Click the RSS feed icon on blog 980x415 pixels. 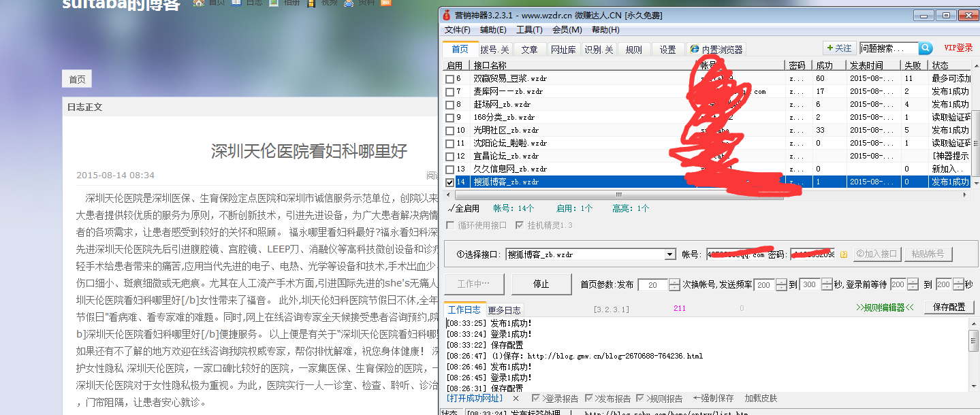[386, 3]
